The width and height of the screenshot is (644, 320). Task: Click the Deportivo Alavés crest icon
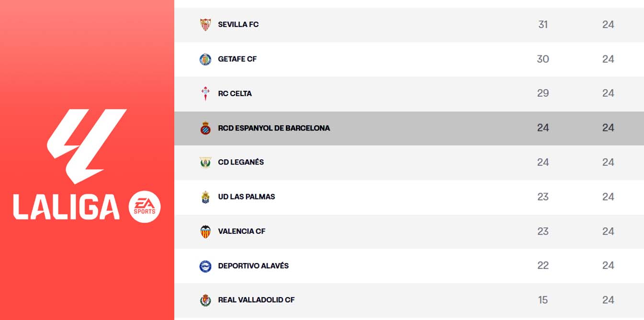point(205,266)
